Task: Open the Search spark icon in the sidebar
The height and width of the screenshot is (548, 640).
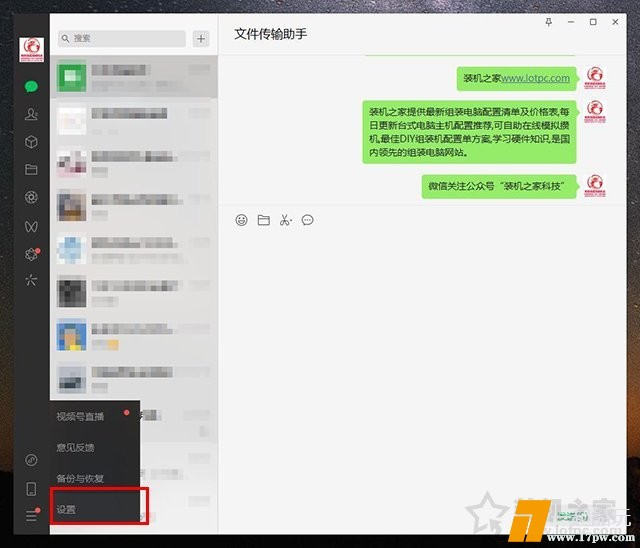Action: (31, 280)
